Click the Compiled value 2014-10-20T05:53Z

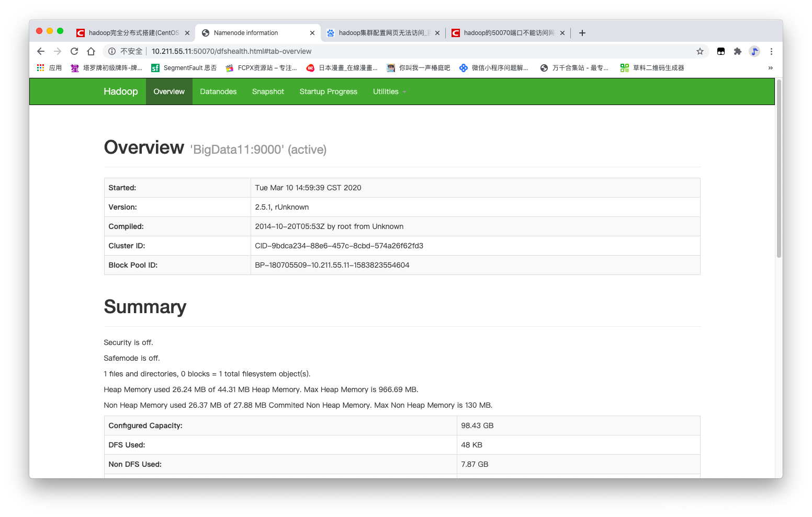pyautogui.click(x=329, y=226)
